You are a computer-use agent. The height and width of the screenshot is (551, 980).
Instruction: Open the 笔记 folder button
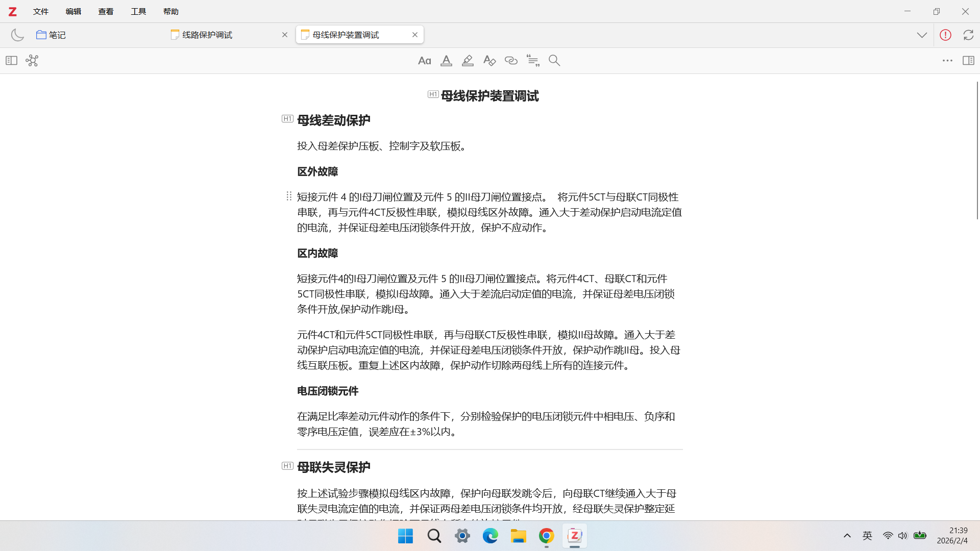click(x=51, y=35)
